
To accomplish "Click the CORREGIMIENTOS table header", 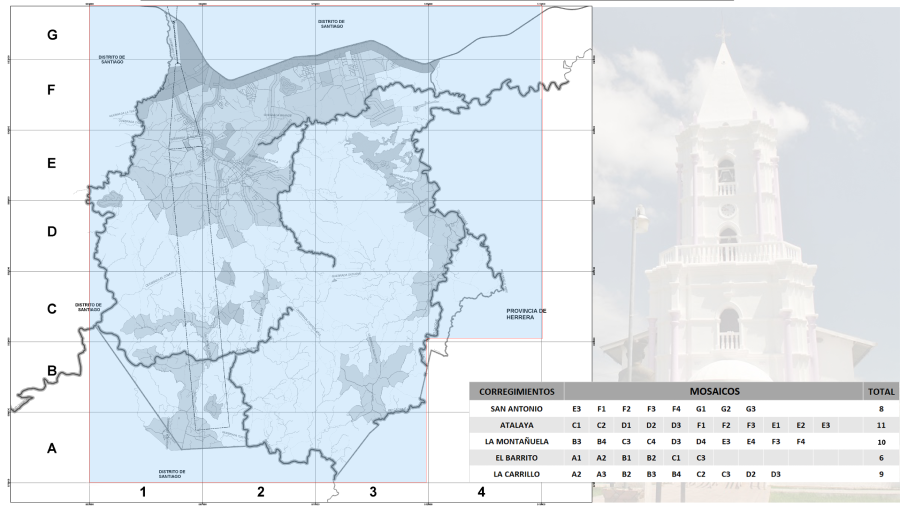I will pos(517,391).
